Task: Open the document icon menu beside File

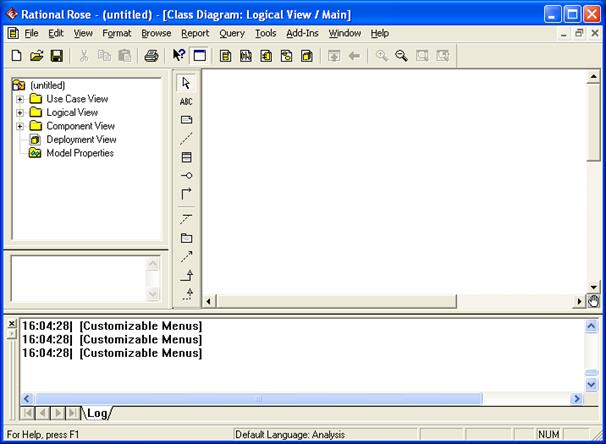Action: tap(13, 34)
